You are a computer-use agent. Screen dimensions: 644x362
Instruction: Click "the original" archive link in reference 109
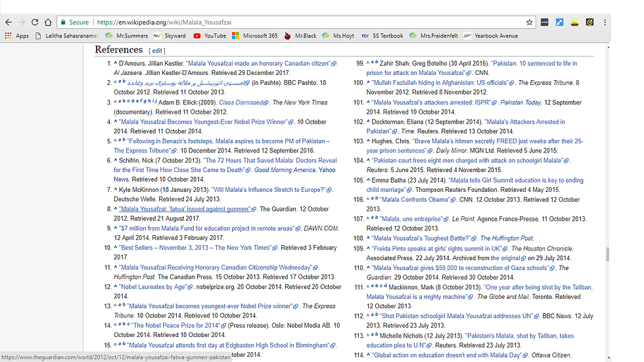(508, 258)
